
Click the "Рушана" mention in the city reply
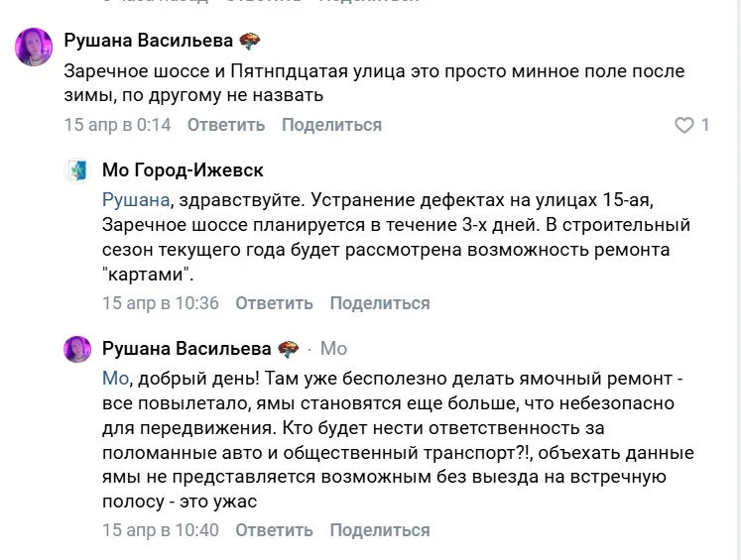(135, 200)
